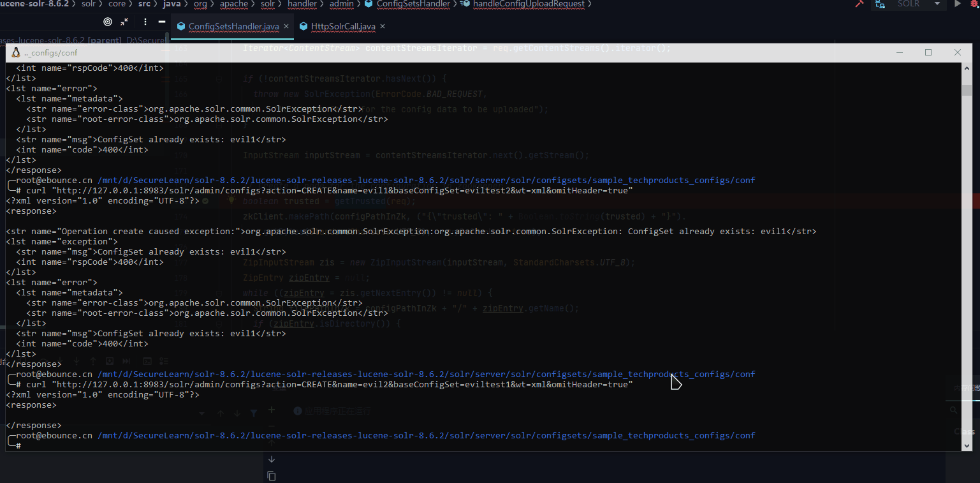
Task: Close the ConfigSetsHandler.java tab
Action: [x=286, y=26]
